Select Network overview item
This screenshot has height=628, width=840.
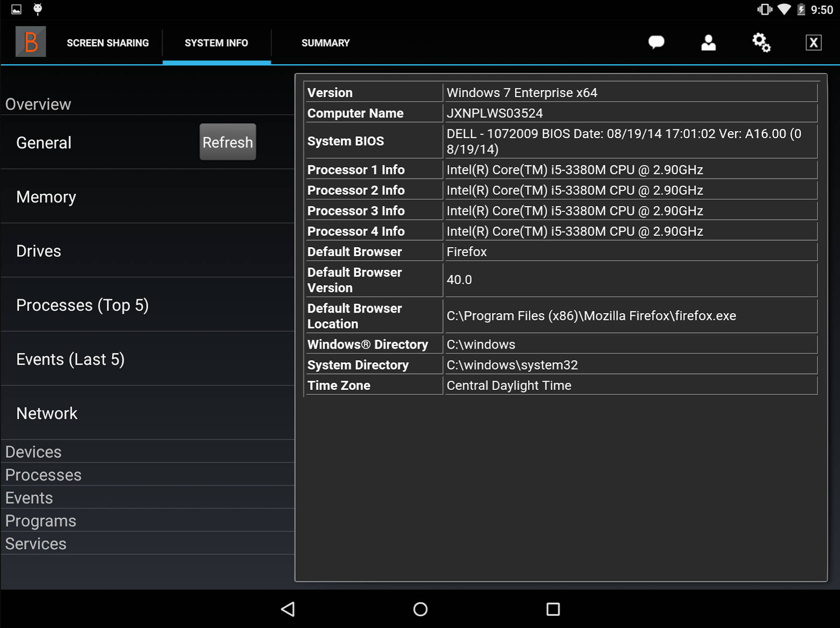click(x=47, y=414)
